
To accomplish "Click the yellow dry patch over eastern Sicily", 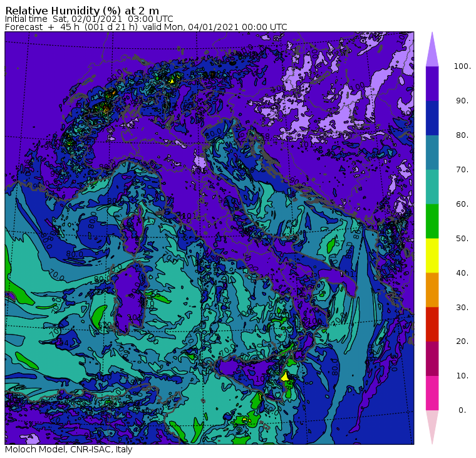I will pos(285,377).
